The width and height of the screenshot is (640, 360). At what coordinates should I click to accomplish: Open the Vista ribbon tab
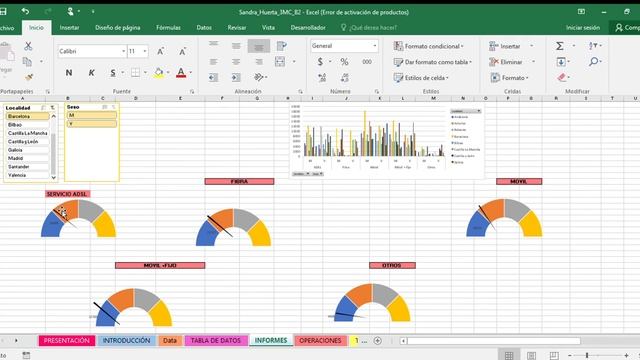268,28
